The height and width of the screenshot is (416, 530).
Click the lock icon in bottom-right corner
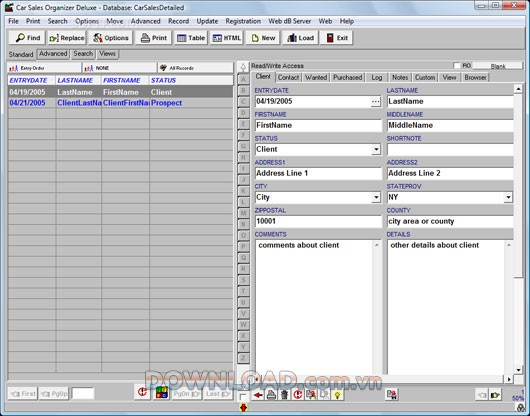pos(521,408)
